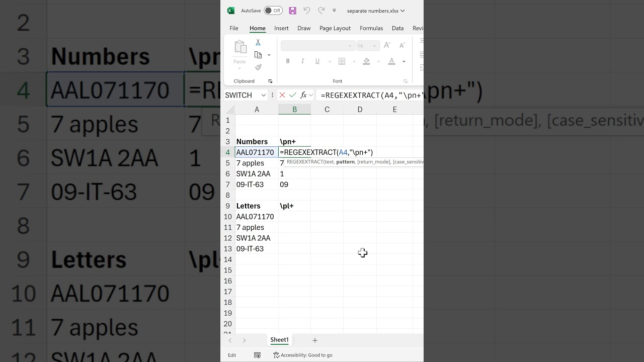Click the '\pl+' header cell
The height and width of the screenshot is (362, 644).
[294, 206]
